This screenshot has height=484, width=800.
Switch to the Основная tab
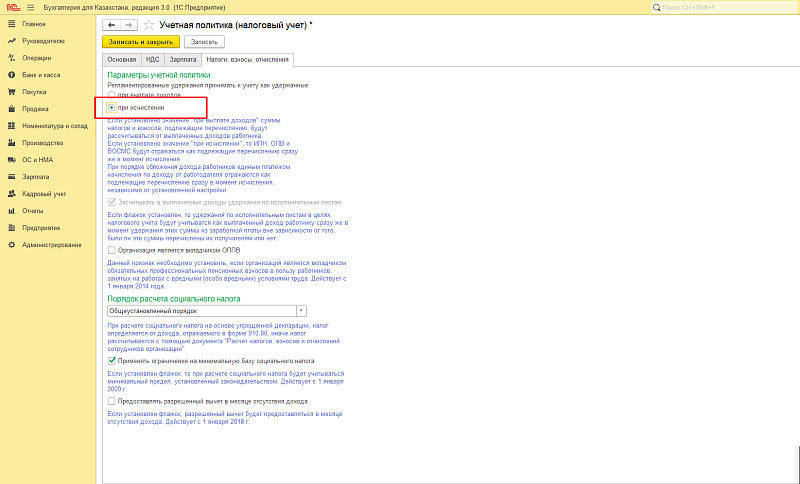click(x=122, y=60)
